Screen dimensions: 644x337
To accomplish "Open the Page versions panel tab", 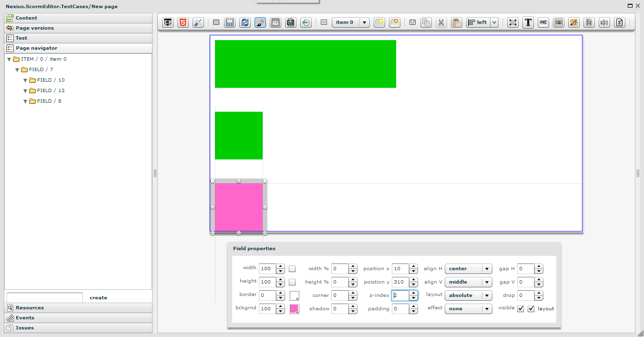I will pos(34,28).
